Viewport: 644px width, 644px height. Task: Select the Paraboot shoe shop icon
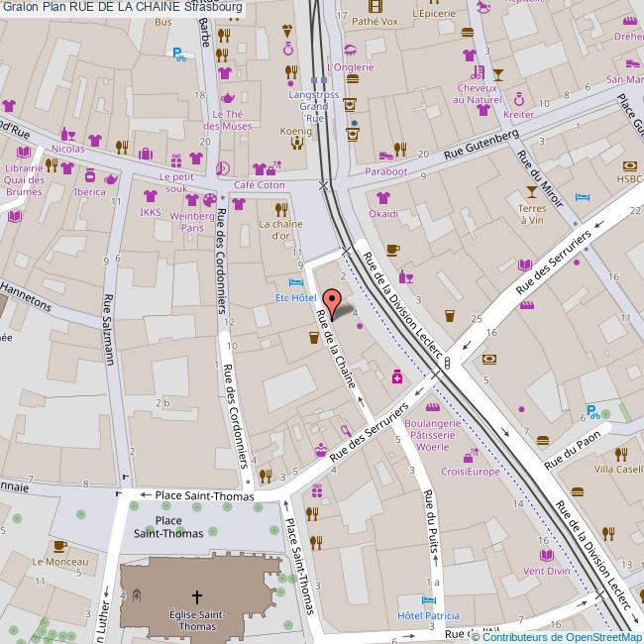click(384, 155)
